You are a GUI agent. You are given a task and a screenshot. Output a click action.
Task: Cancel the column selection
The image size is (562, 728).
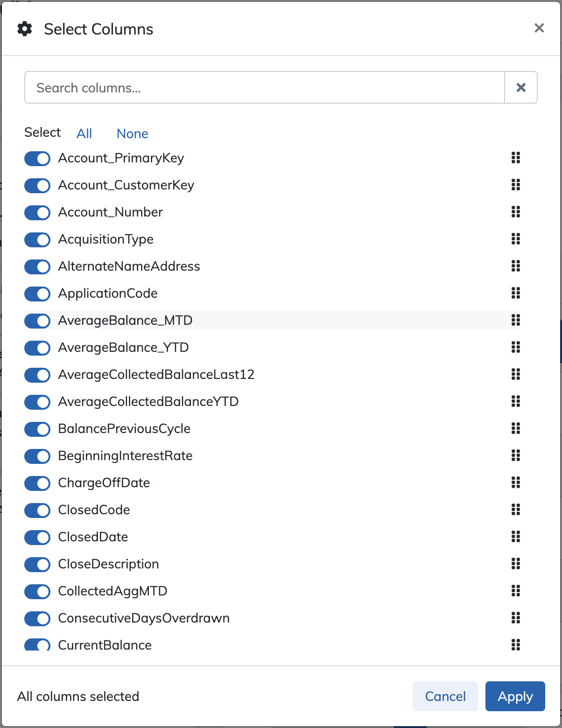(445, 696)
